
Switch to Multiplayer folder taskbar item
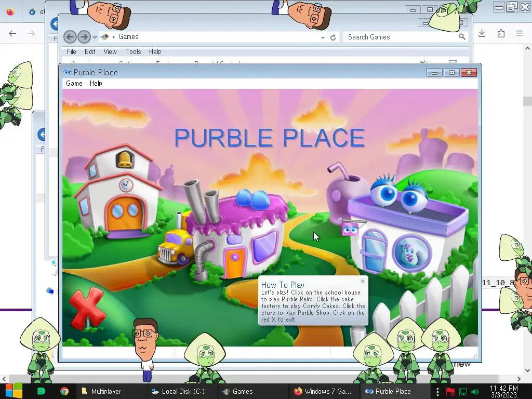pos(111,391)
